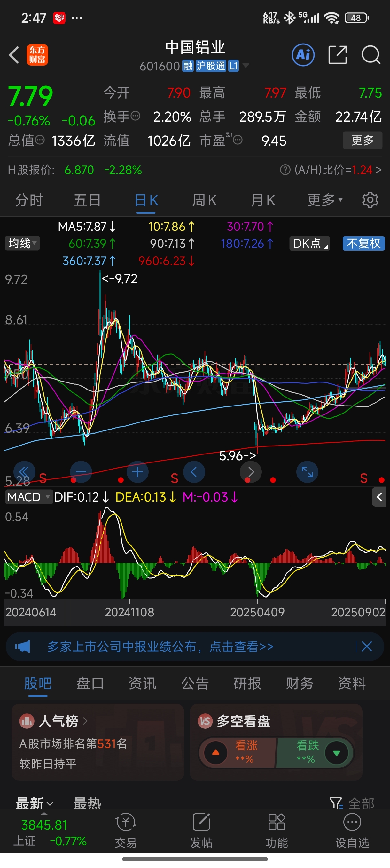This screenshot has height=868, width=390.
Task: Open A/H 比价 detail arrow
Action: (x=379, y=170)
